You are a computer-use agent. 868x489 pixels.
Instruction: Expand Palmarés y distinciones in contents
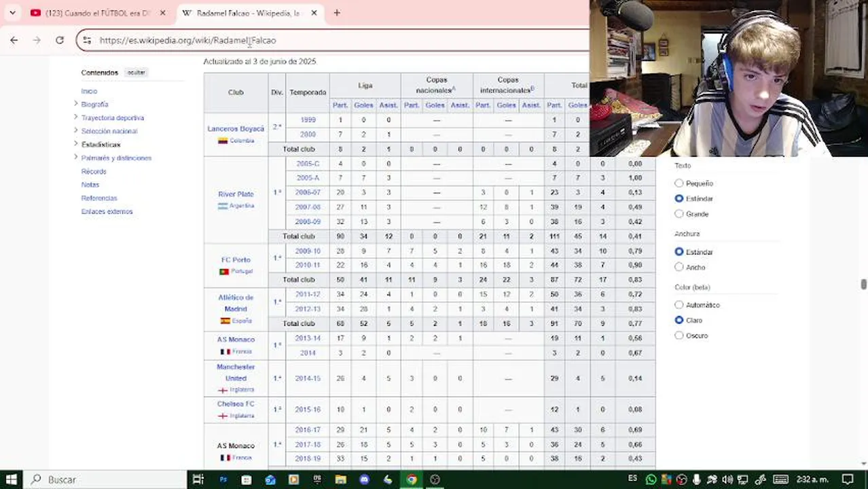point(75,158)
